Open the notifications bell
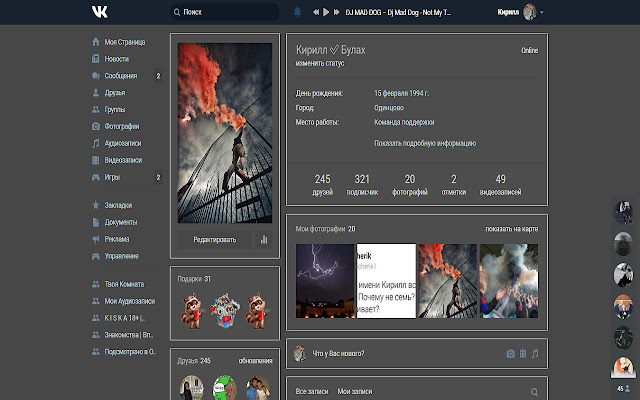Screen dimensions: 640x400 [x=297, y=12]
